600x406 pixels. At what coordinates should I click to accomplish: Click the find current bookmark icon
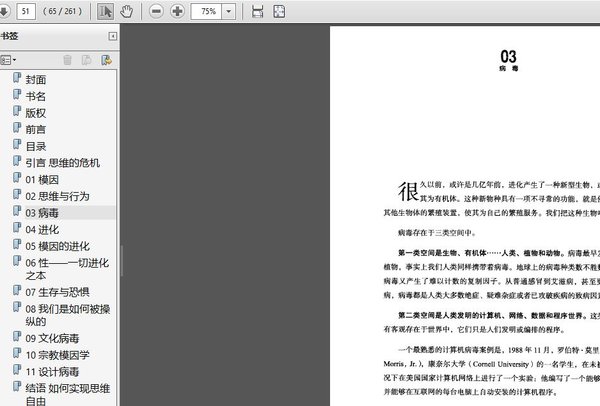[106, 60]
